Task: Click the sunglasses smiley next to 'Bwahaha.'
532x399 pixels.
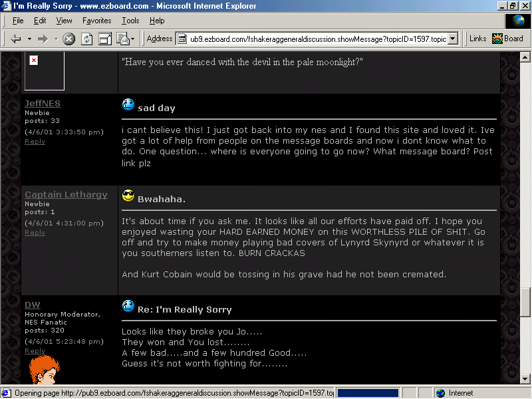Action: pyautogui.click(x=128, y=196)
